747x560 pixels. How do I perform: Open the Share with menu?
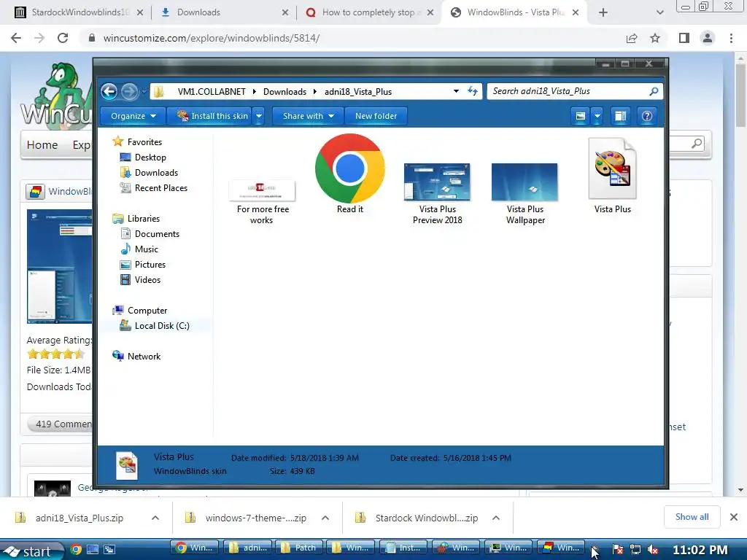tap(309, 116)
